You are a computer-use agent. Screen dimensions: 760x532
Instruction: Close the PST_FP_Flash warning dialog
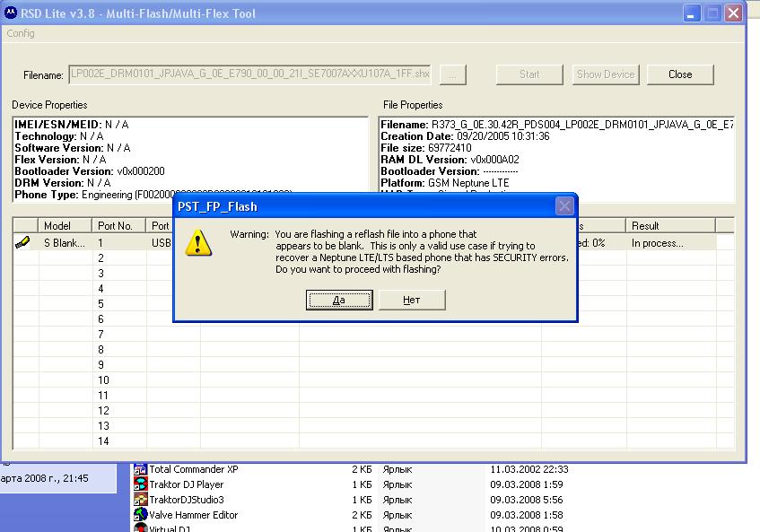pyautogui.click(x=564, y=206)
